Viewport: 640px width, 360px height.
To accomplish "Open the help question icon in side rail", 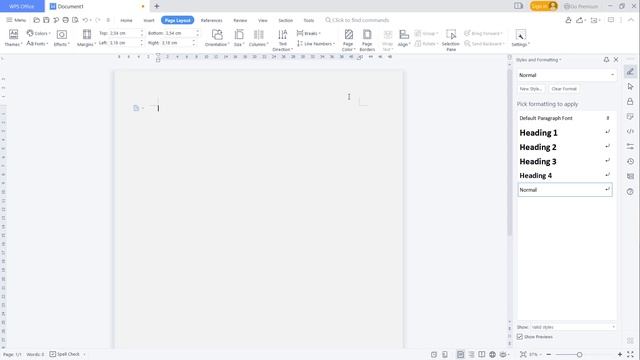I will coord(630,191).
